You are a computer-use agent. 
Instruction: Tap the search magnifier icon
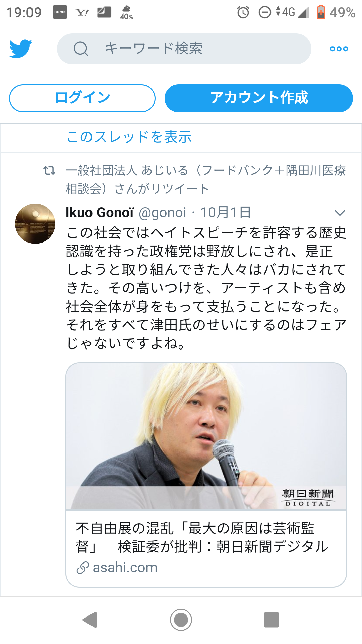tap(81, 49)
